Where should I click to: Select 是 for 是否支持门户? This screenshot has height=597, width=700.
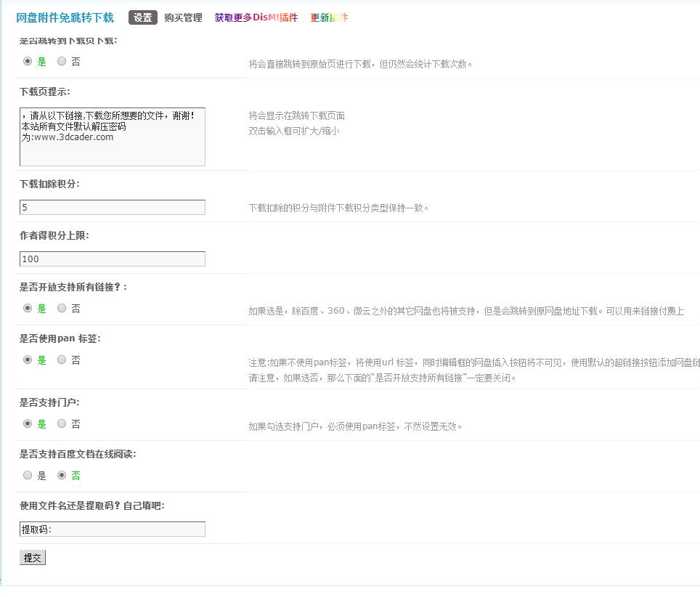[28, 424]
